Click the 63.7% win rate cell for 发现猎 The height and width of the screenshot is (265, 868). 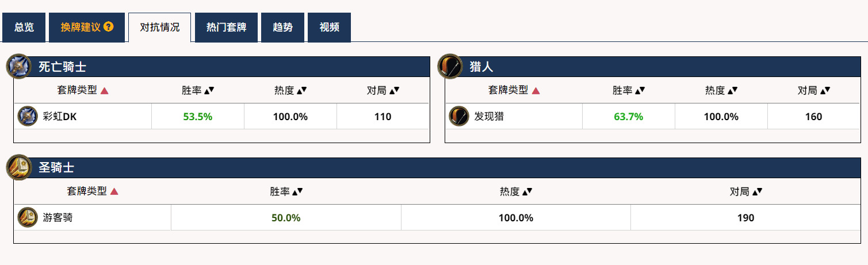coord(629,117)
